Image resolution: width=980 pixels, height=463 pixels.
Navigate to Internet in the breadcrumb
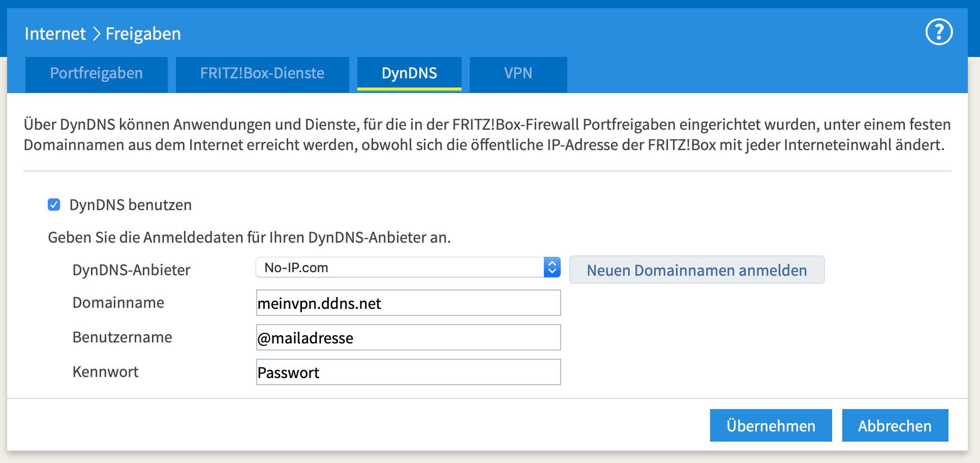click(54, 34)
